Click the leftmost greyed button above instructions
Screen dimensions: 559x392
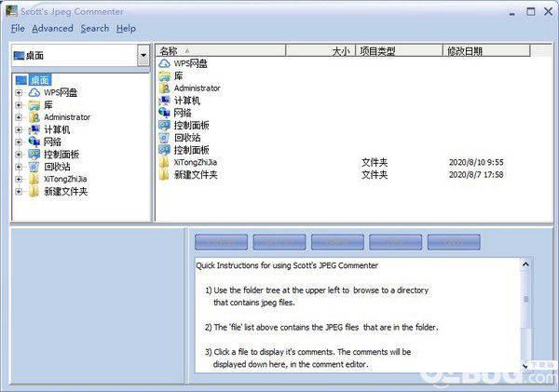tap(221, 242)
